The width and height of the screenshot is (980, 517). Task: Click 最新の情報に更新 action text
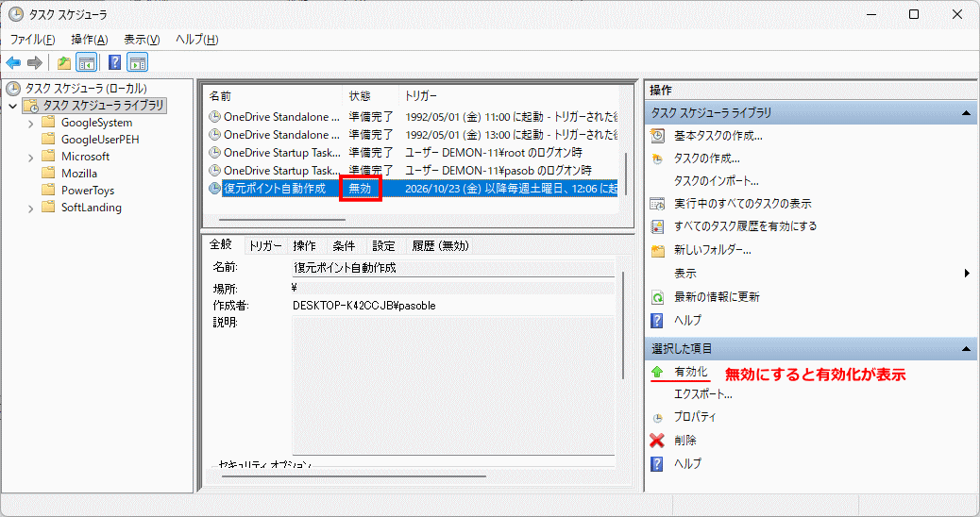(x=717, y=297)
